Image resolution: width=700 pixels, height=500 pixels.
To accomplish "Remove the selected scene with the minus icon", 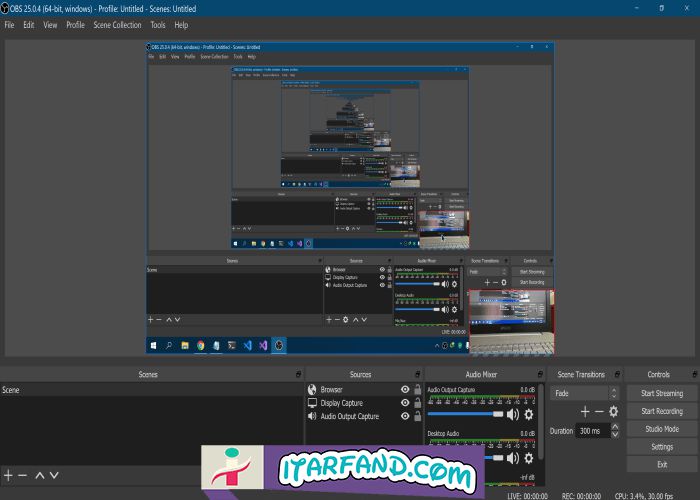I will [22, 475].
